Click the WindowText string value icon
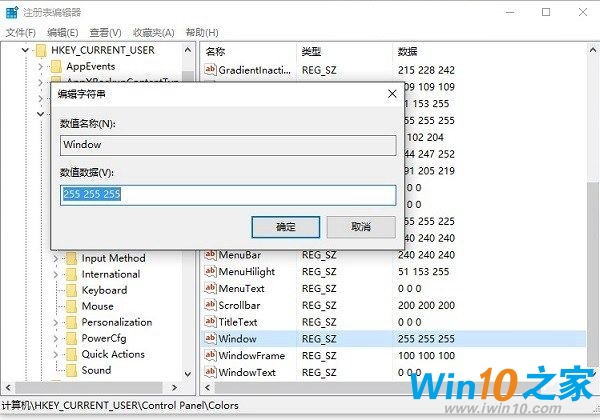 pos(210,372)
